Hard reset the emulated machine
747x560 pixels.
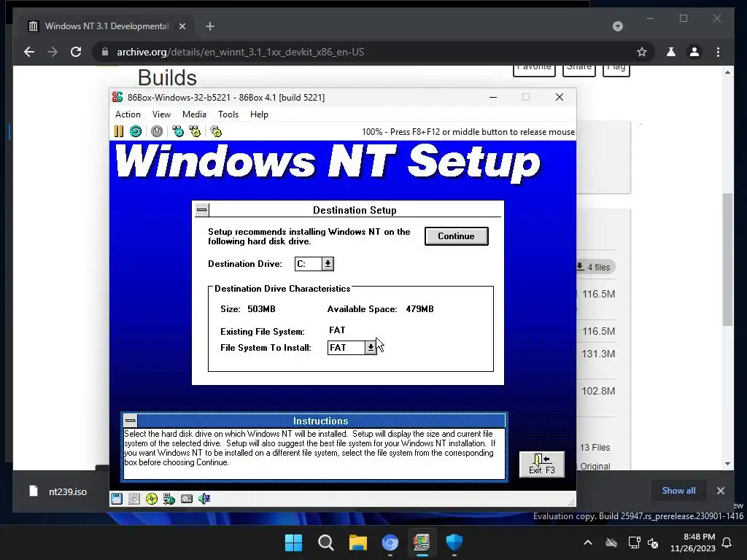[136, 131]
